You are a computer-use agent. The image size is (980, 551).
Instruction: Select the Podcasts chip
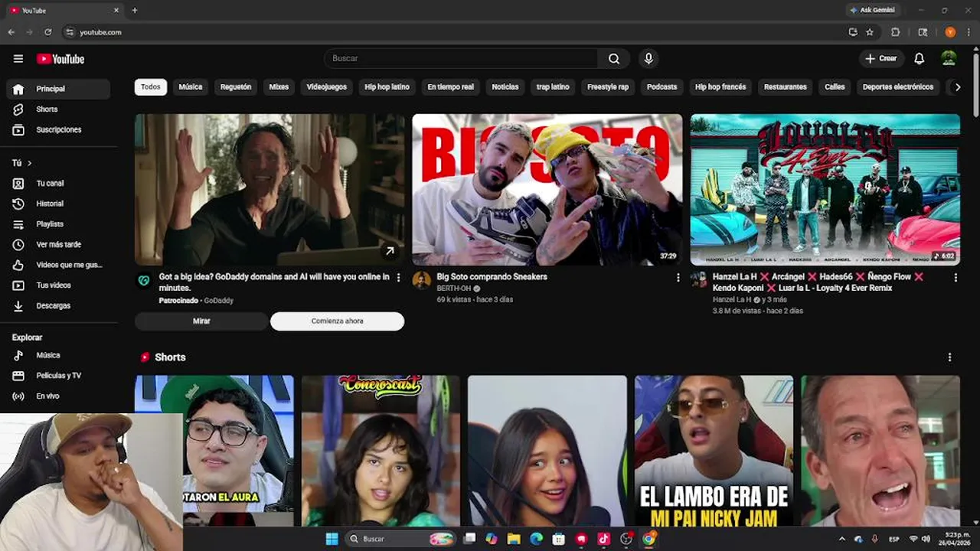click(661, 87)
